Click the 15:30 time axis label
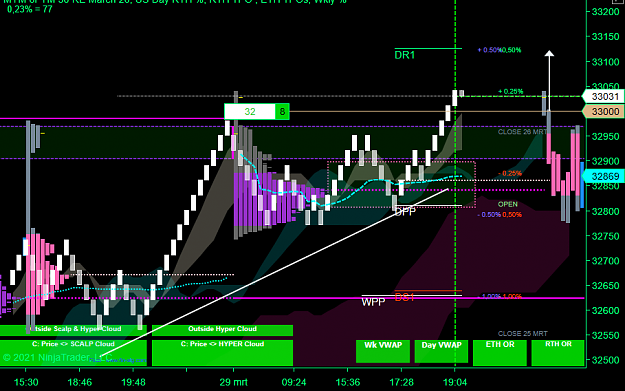 click(x=26, y=383)
